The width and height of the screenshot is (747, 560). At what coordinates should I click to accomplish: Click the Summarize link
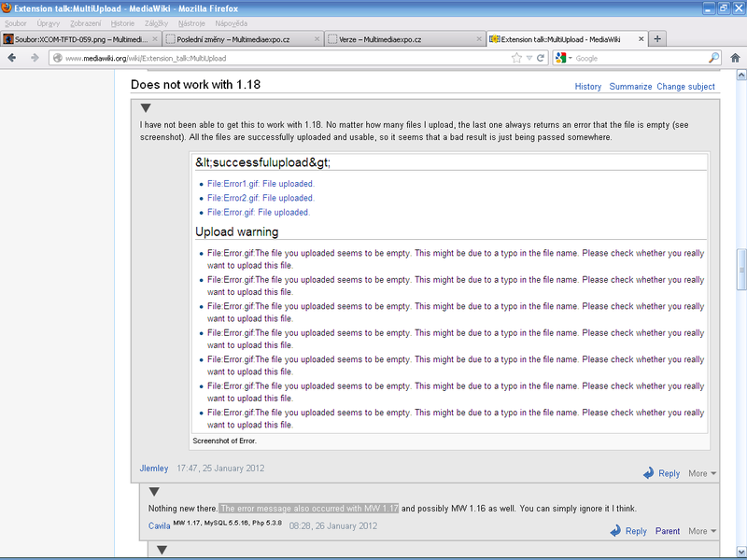coord(630,87)
